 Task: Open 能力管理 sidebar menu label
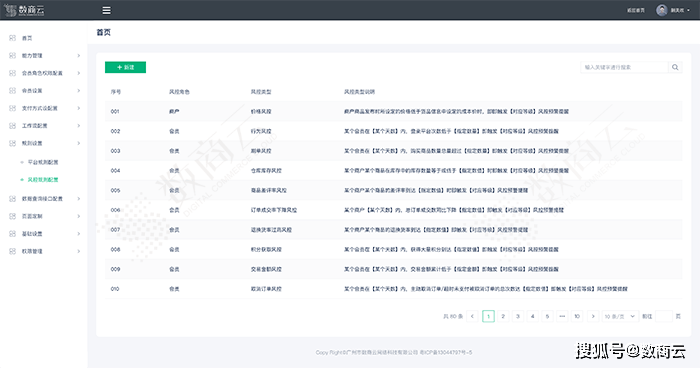32,55
